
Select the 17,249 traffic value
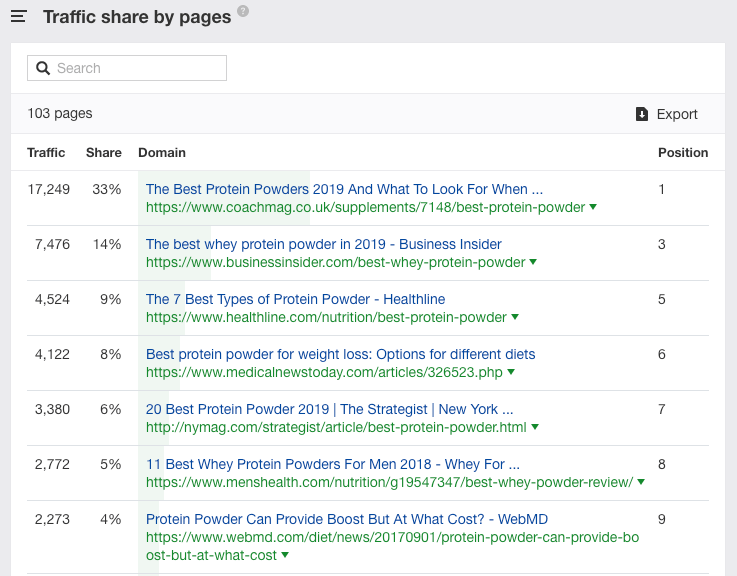pyautogui.click(x=48, y=189)
